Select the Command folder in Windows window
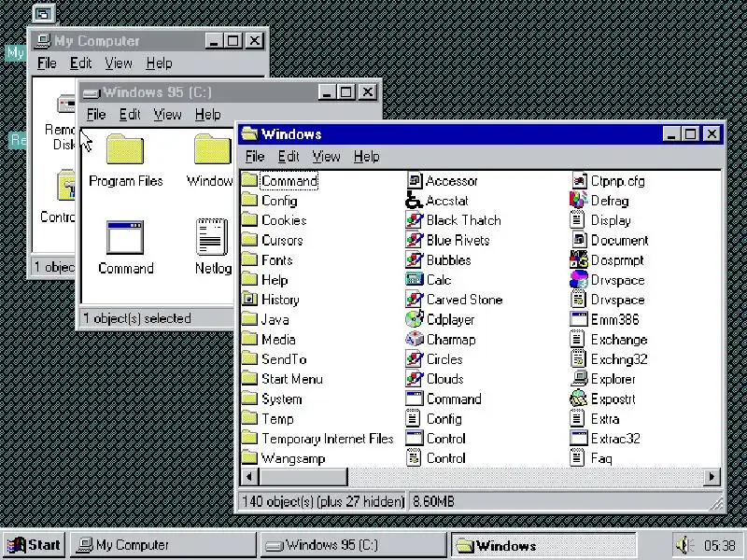Viewport: 747px width, 560px height. [249, 180]
